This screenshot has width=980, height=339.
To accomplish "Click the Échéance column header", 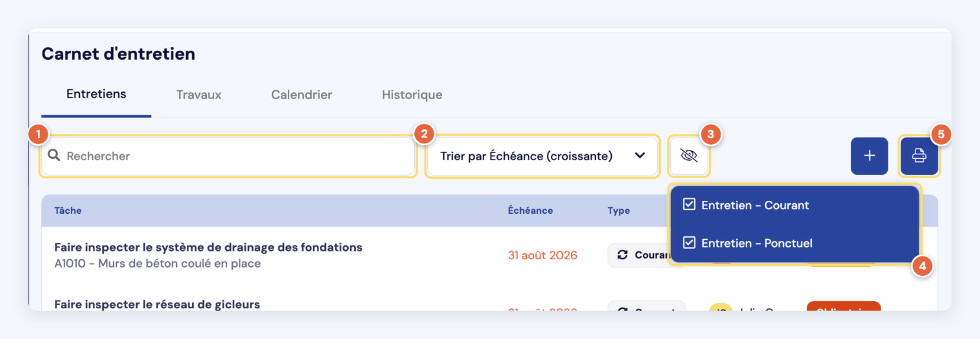I will click(530, 210).
